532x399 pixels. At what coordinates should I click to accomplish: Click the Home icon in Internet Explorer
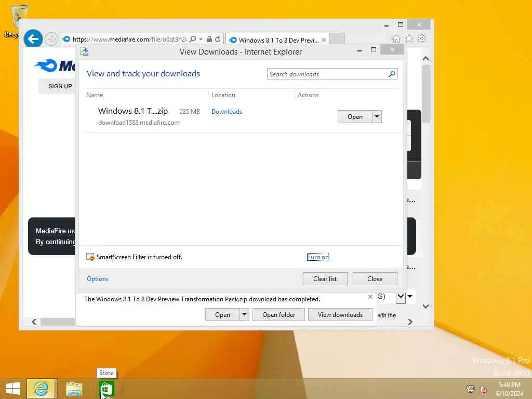(x=396, y=38)
